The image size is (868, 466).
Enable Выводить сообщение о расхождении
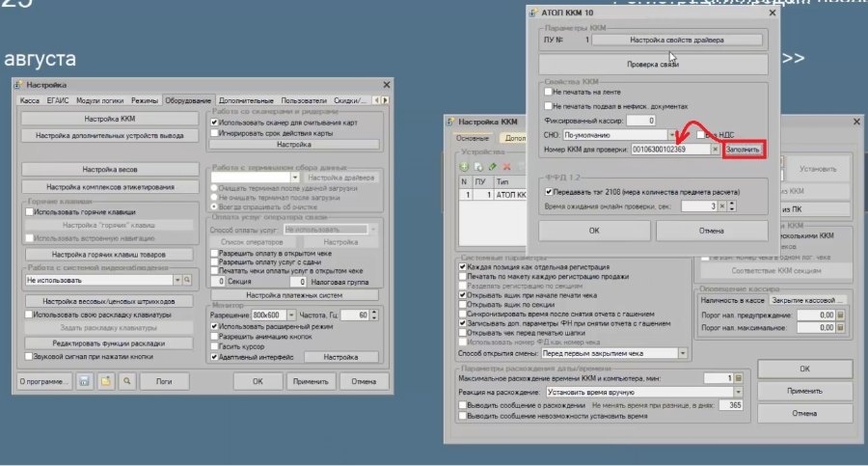tap(462, 405)
